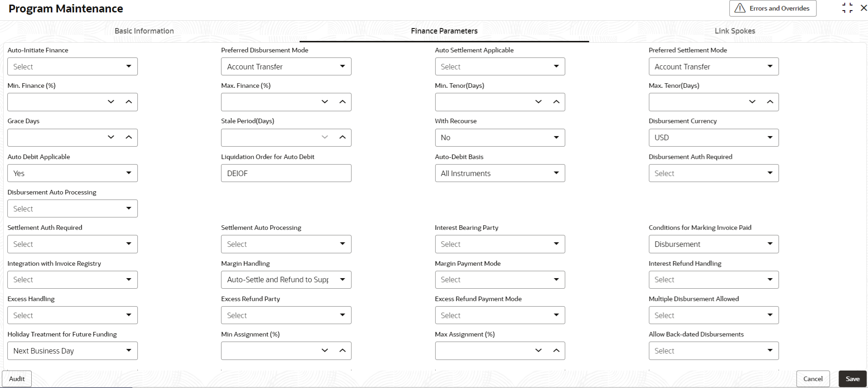Open the Disbursement Currency USD dropdown

(714, 137)
